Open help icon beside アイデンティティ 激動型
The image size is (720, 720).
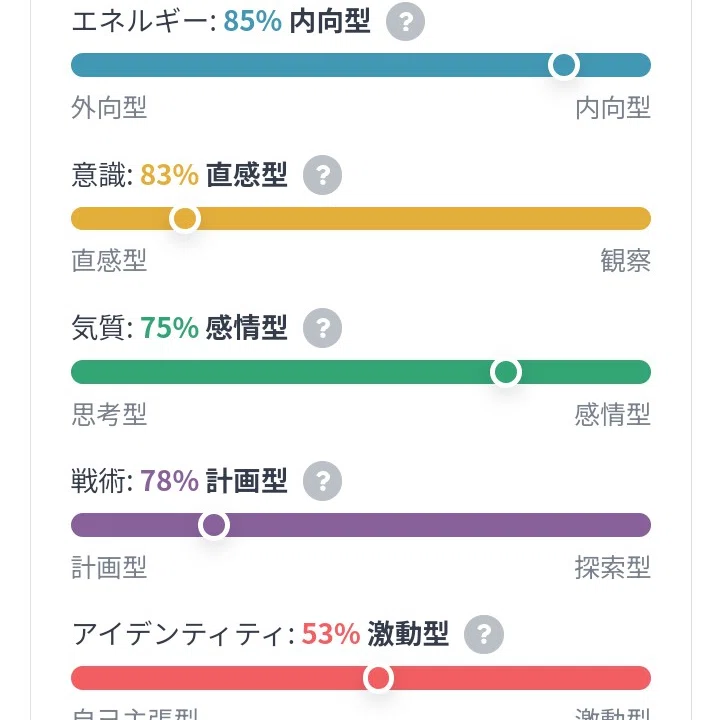484,634
